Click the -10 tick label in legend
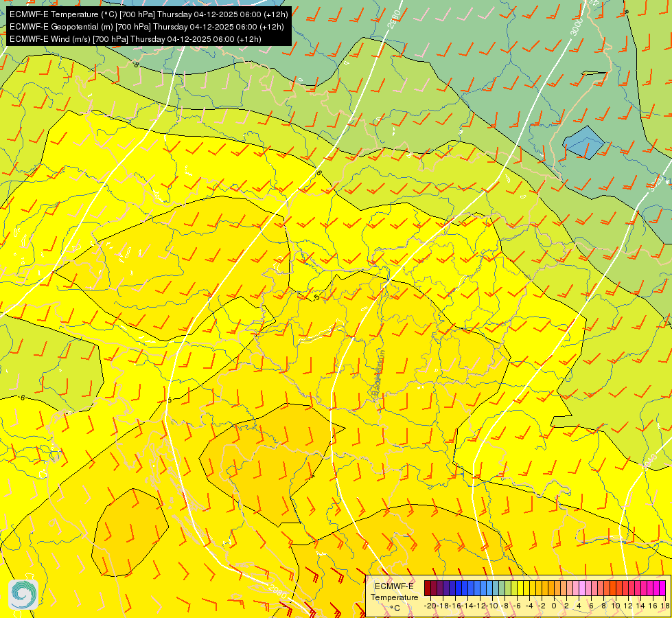Image resolution: width=672 pixels, height=618 pixels. point(492,606)
